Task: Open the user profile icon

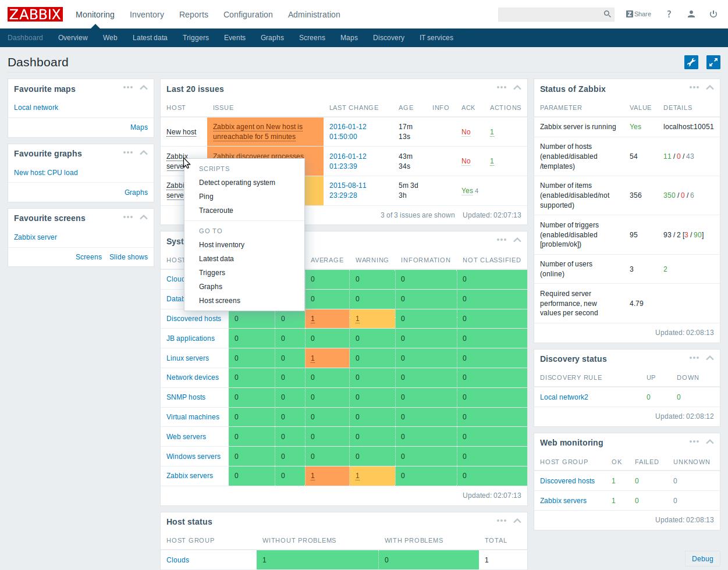Action: coord(691,14)
